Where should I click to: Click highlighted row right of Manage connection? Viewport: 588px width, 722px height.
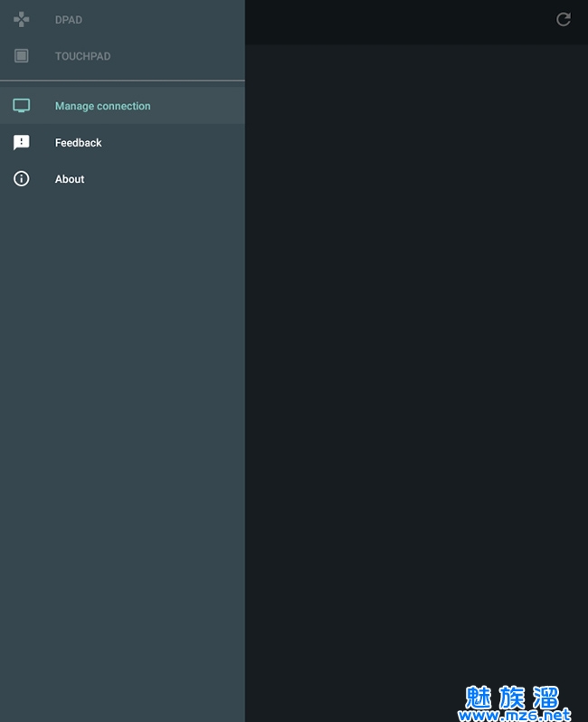(x=199, y=106)
